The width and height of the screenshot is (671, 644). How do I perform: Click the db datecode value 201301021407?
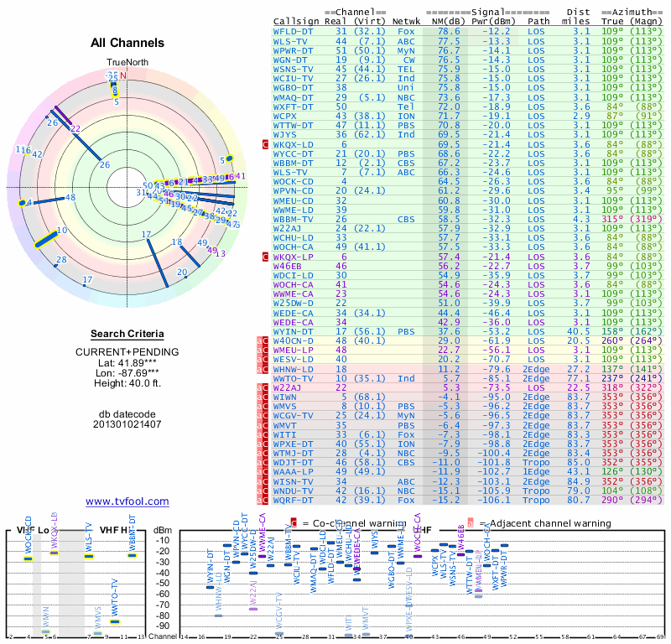127,424
